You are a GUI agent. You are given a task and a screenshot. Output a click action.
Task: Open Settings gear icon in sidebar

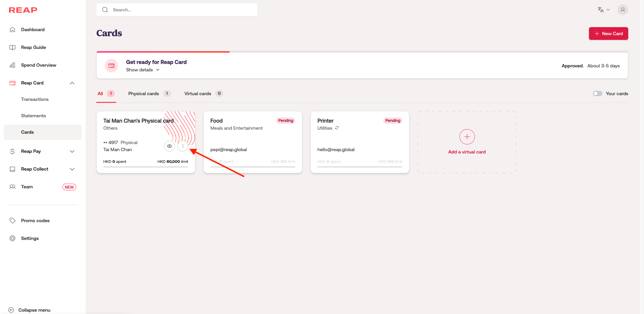click(x=12, y=238)
